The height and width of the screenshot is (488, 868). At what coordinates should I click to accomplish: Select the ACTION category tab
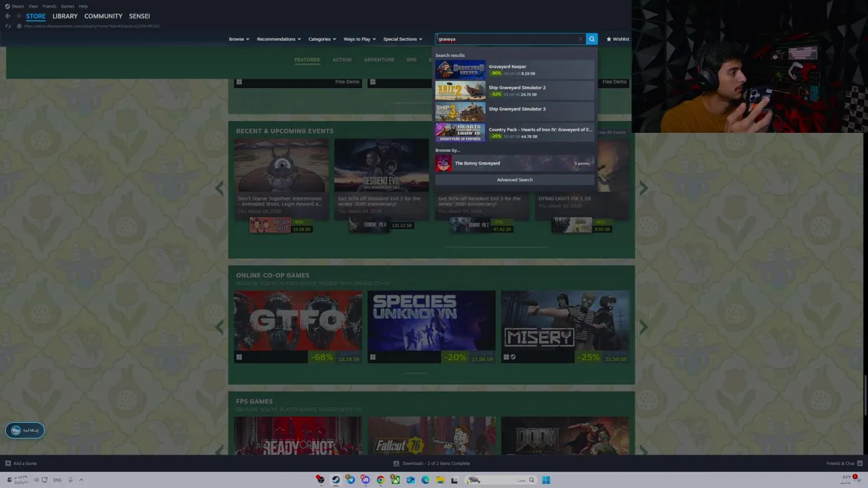click(342, 60)
